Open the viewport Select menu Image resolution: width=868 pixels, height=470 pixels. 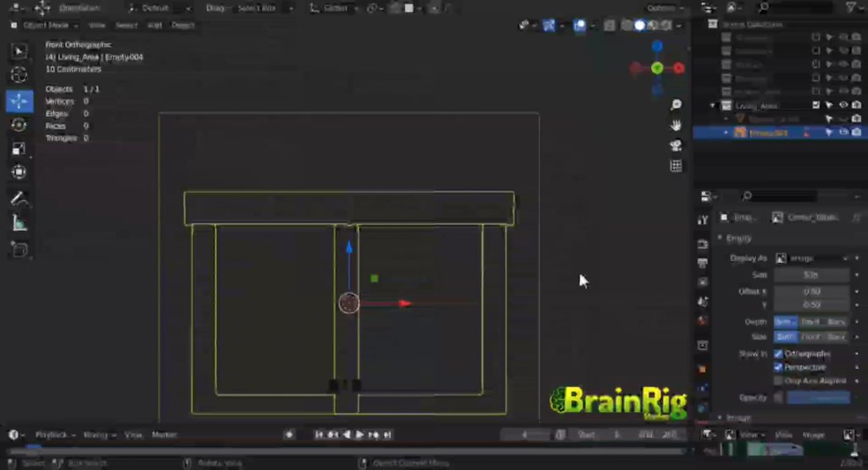pos(126,25)
